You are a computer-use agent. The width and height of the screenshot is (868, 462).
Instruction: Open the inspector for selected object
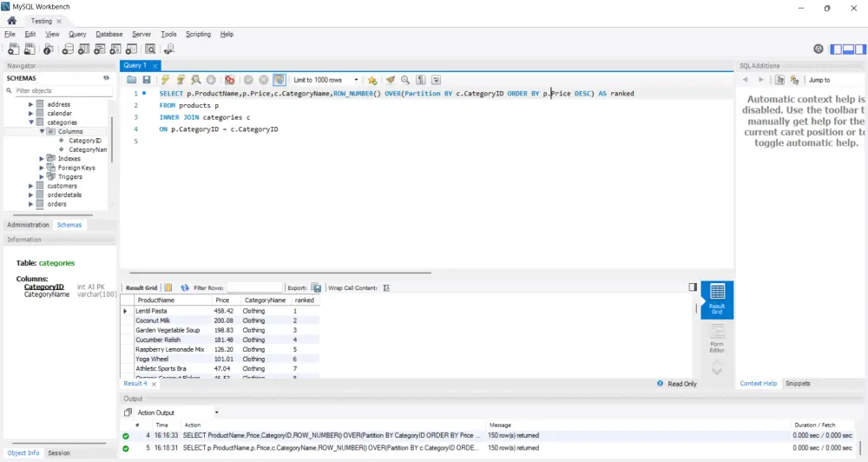49,49
